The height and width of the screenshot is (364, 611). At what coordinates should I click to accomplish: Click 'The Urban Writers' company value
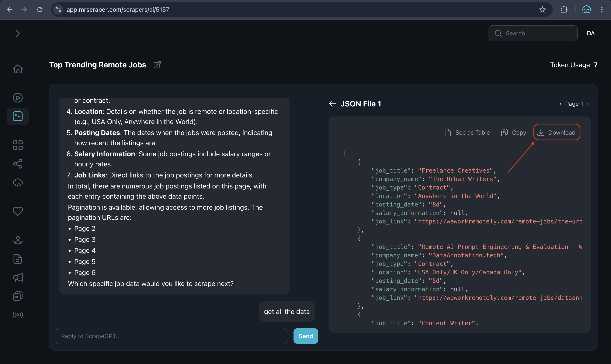pyautogui.click(x=462, y=179)
